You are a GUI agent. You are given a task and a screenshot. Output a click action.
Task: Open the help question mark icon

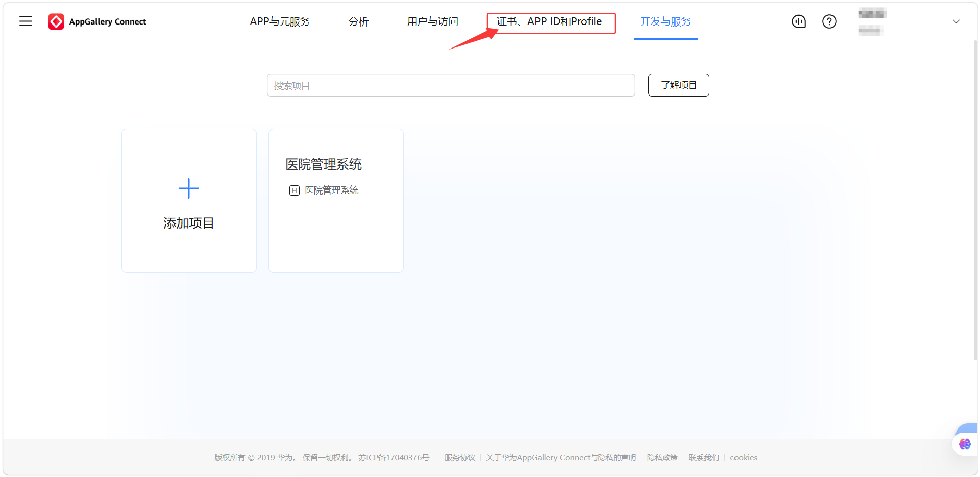pyautogui.click(x=829, y=21)
